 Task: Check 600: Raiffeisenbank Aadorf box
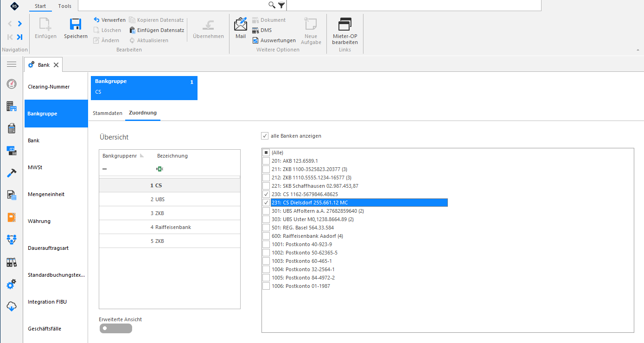pos(266,236)
